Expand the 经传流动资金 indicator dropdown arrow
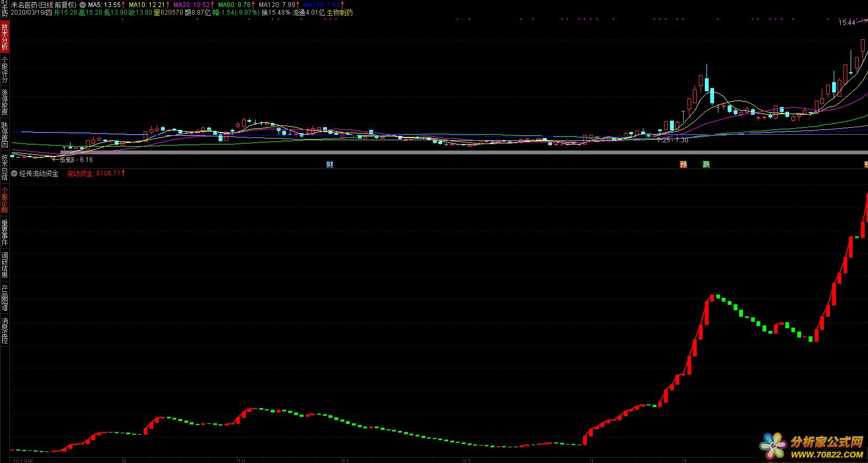 point(14,174)
